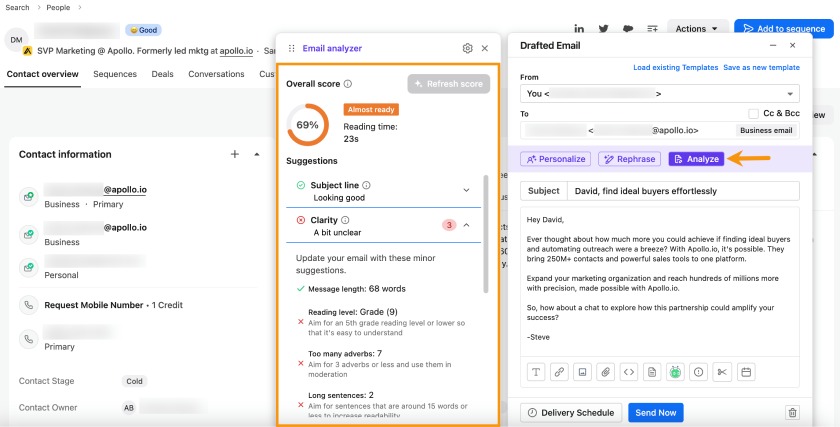840x427 pixels.
Task: Go to People breadcrumb
Action: pyautogui.click(x=58, y=8)
